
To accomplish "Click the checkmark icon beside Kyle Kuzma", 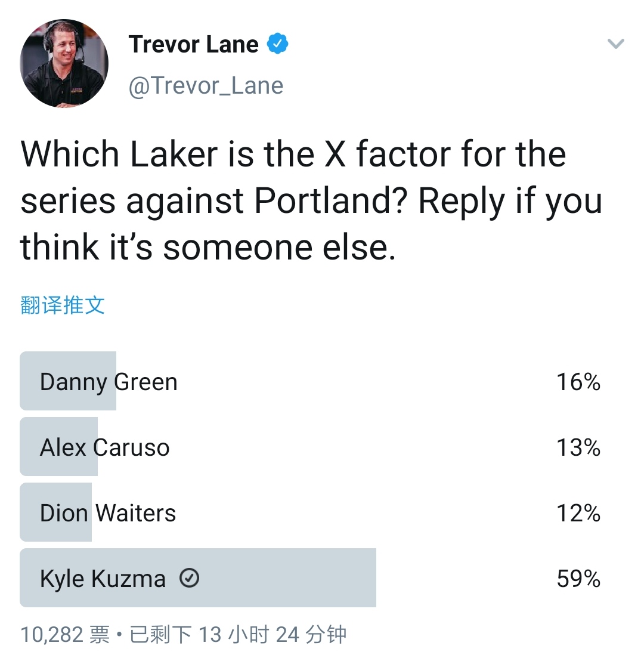I will [x=189, y=578].
